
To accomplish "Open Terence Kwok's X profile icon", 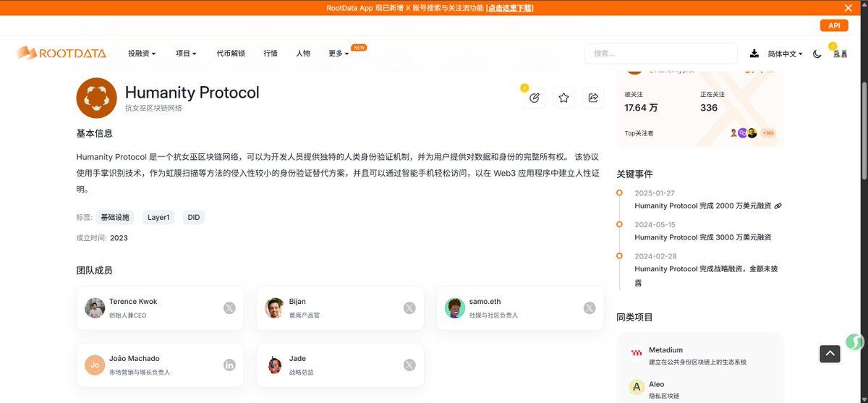I will tap(229, 308).
